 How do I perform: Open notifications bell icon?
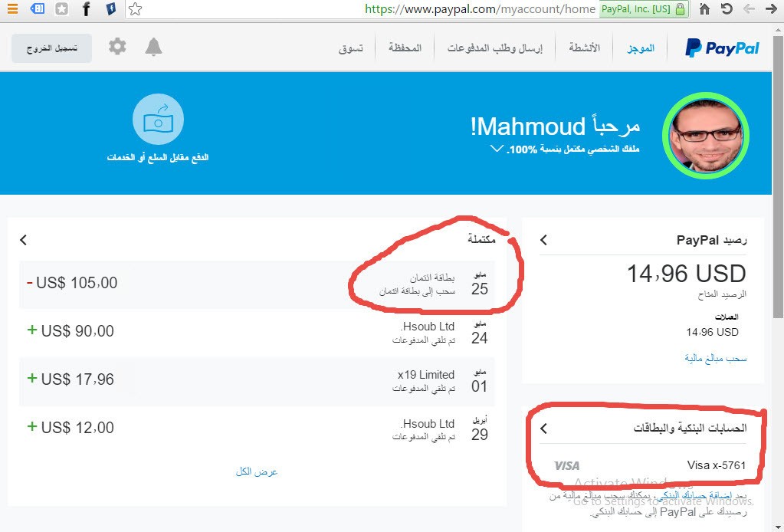153,47
